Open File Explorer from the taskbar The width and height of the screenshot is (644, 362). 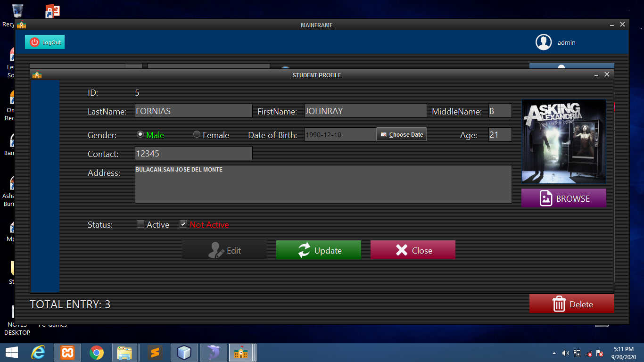click(125, 353)
